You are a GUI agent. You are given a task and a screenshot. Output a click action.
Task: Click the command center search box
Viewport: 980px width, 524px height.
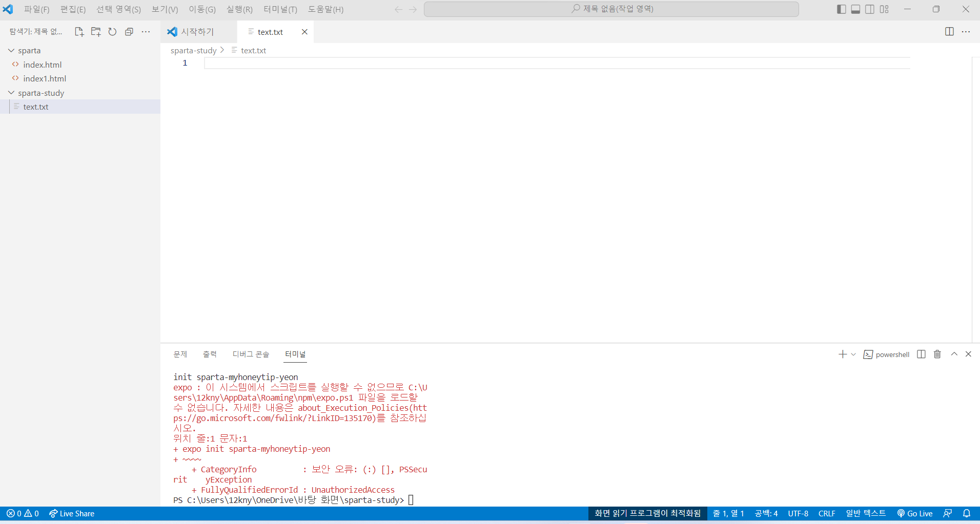(x=611, y=9)
